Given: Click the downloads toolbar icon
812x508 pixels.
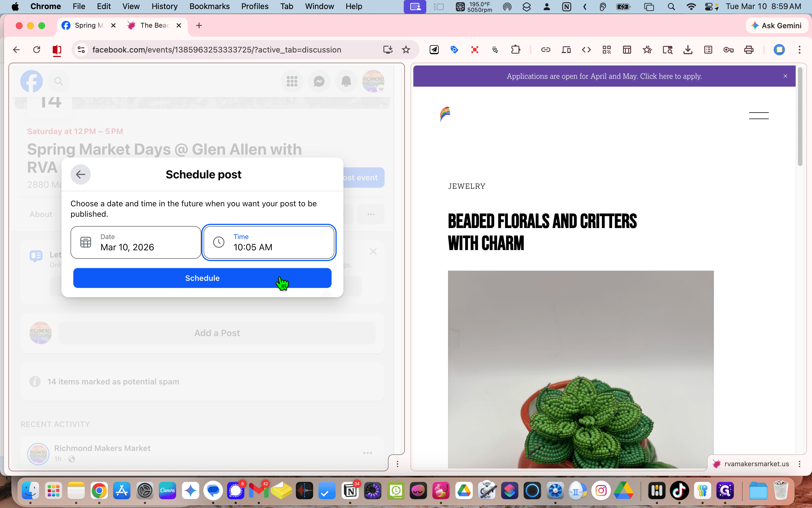Looking at the screenshot, I should point(688,50).
